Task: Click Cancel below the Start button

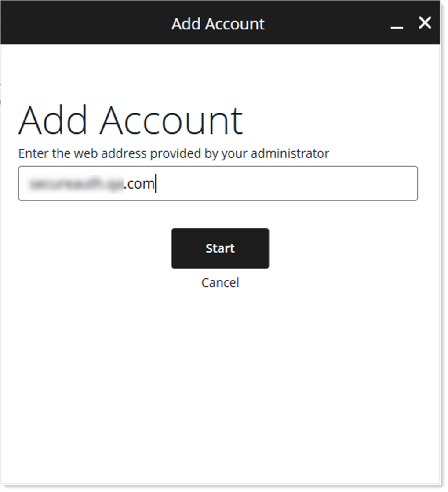Action: (220, 283)
